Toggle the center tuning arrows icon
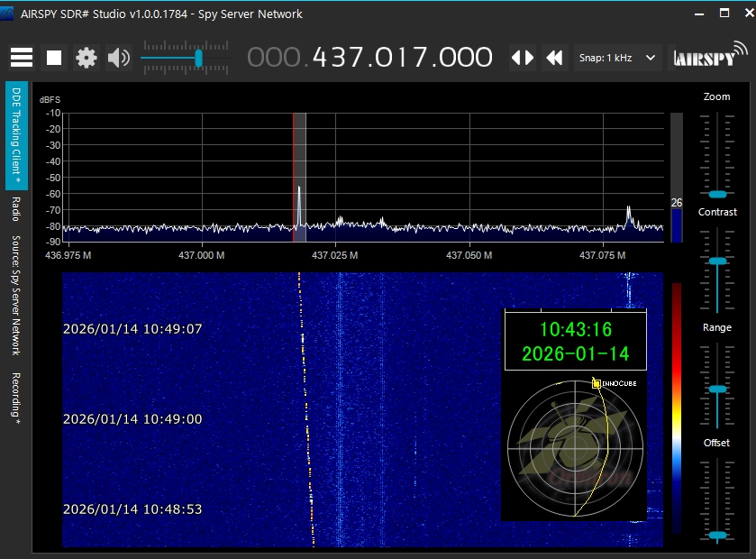Image resolution: width=756 pixels, height=559 pixels. (x=523, y=58)
